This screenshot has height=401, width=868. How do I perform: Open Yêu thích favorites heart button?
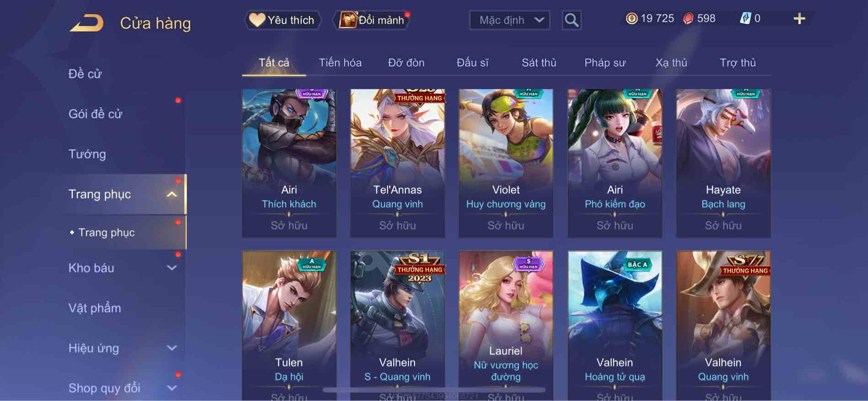pyautogui.click(x=283, y=20)
